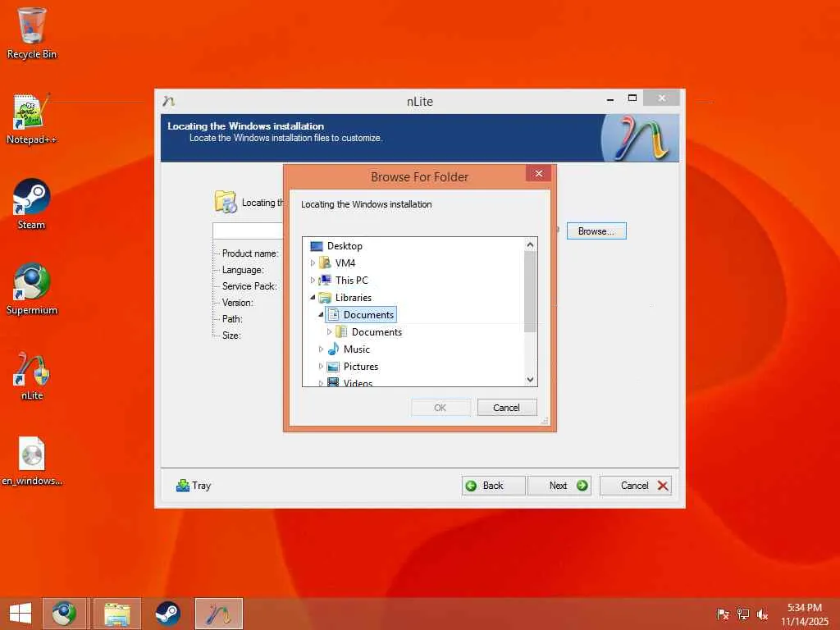The width and height of the screenshot is (840, 630).
Task: Click the folder tree scroll up arrow
Action: click(x=530, y=244)
